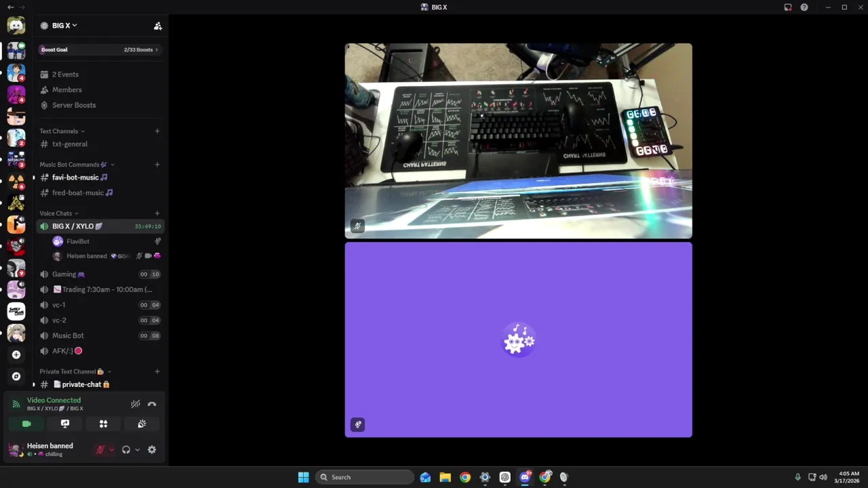Image resolution: width=868 pixels, height=488 pixels.
Task: Open the Members list entry
Action: coord(100,89)
